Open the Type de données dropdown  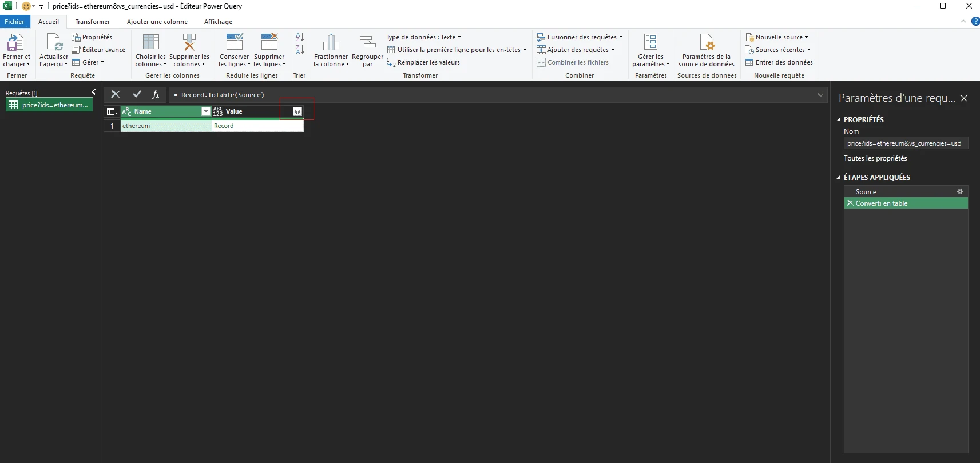(x=423, y=37)
